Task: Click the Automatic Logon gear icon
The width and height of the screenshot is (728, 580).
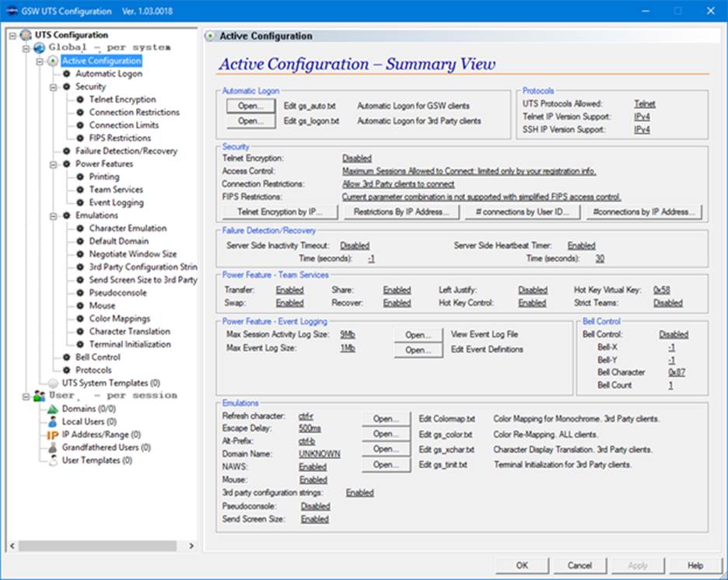Action: pyautogui.click(x=66, y=74)
